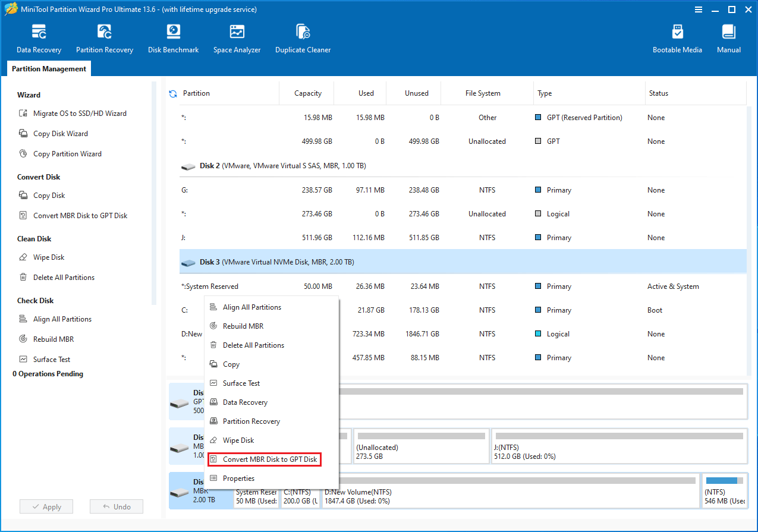Click the 546 MB NTFS block in disk map
Image resolution: width=758 pixels, height=532 pixels.
point(724,491)
